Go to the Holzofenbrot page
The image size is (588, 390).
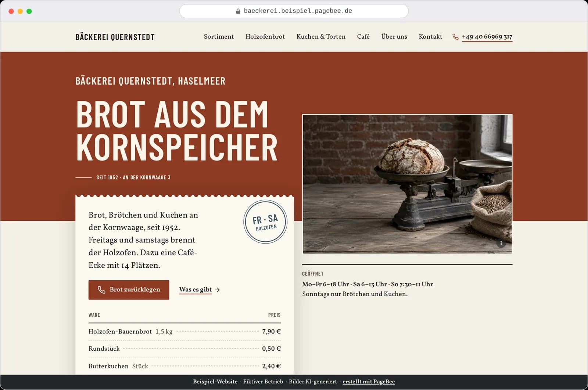coord(265,36)
